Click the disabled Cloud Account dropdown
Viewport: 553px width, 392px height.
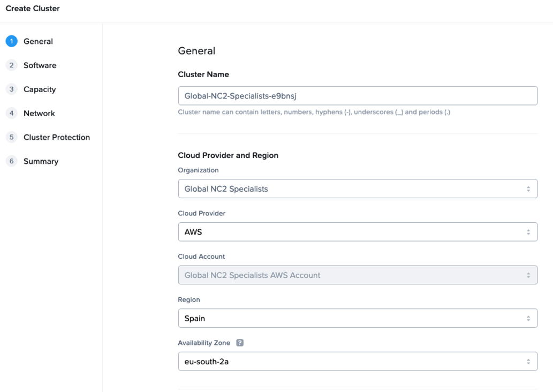(357, 275)
